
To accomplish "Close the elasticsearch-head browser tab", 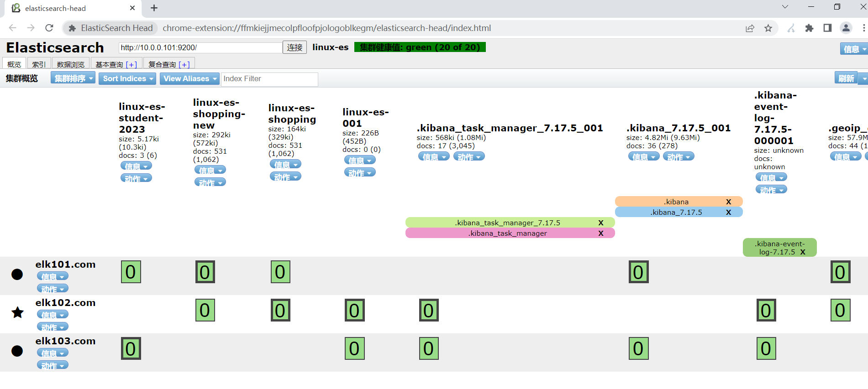I will (132, 8).
